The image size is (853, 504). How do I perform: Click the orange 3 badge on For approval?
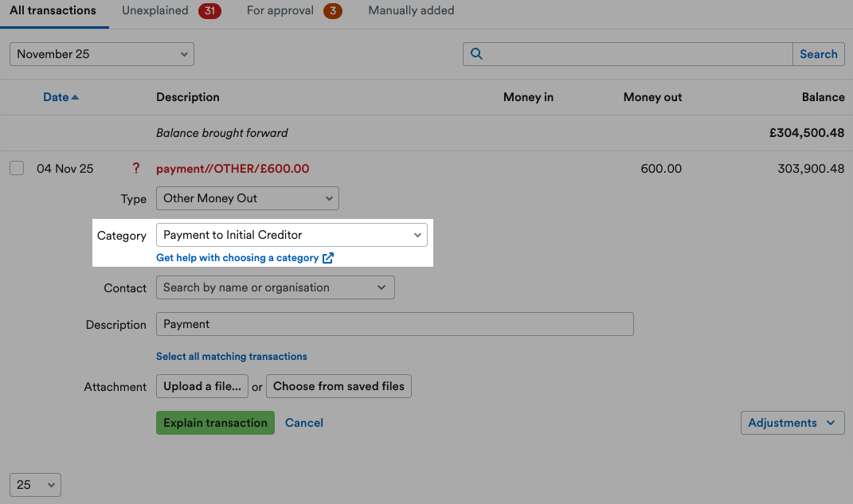pyautogui.click(x=333, y=11)
